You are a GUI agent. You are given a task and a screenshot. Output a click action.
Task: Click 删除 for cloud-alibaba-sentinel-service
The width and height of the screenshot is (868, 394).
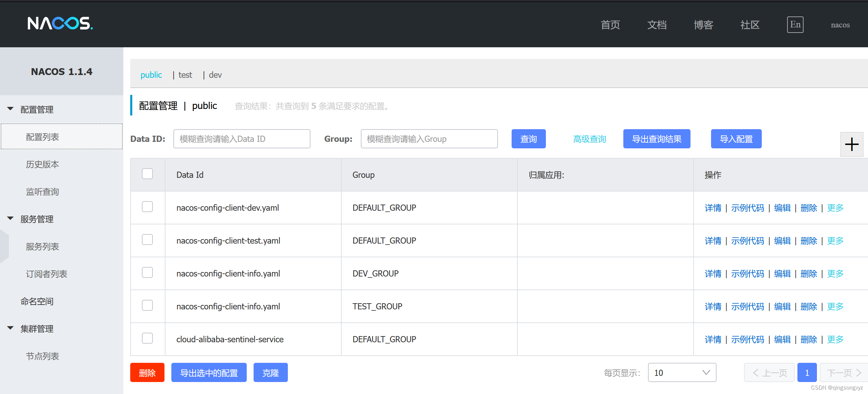[x=809, y=340]
